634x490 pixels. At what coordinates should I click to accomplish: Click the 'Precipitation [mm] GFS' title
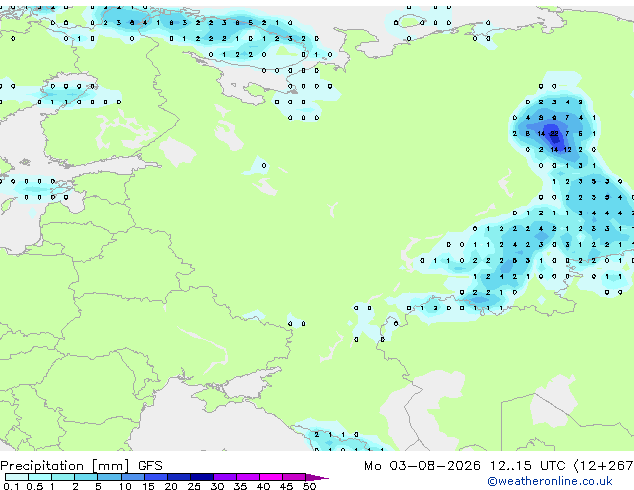tap(81, 466)
